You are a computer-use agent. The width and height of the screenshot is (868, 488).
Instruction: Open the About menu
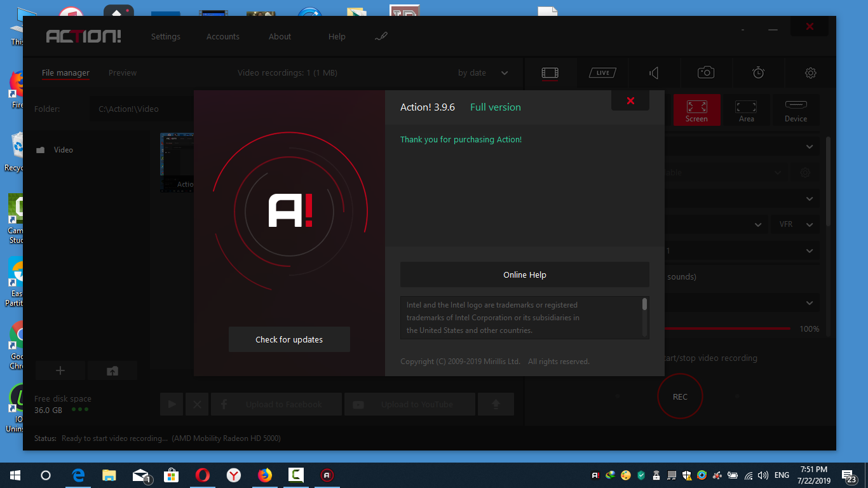click(x=280, y=37)
